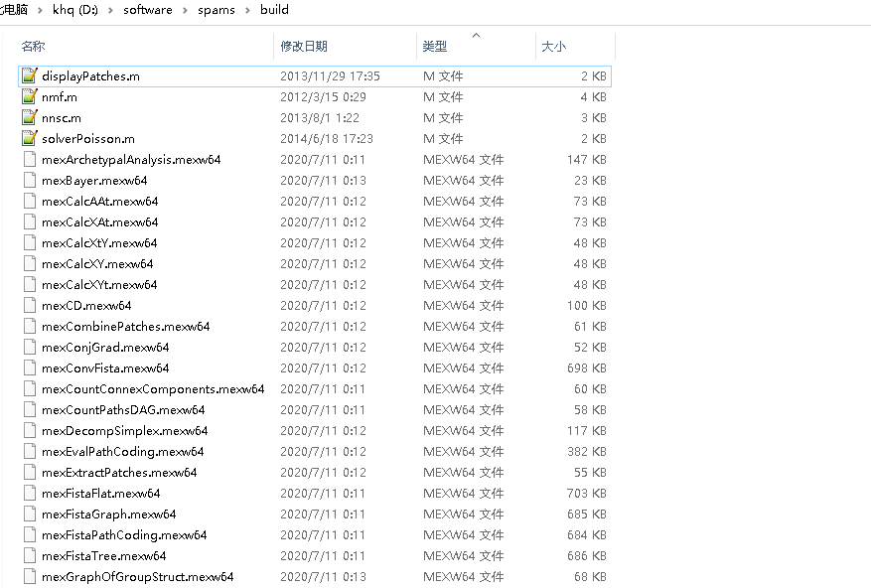Screen dimensions: 871x588
Task: Click the mexArchetypalAnalysis.mexw64 file icon
Action: point(30,160)
